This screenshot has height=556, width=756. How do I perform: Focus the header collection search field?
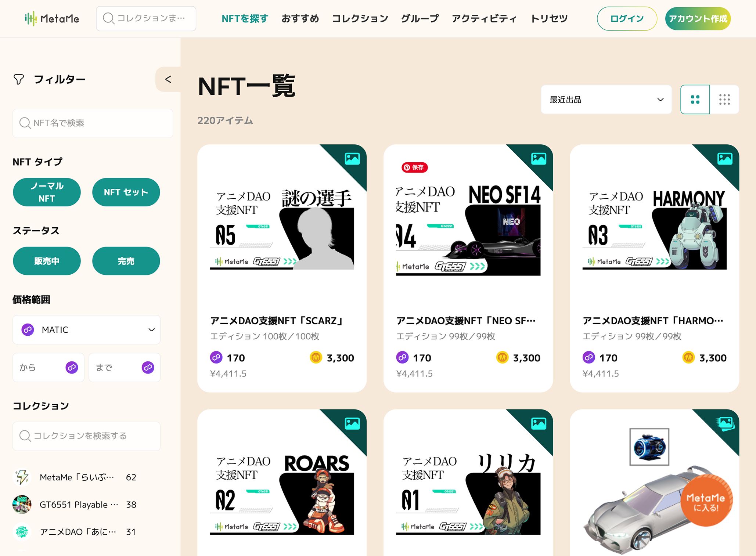click(146, 18)
